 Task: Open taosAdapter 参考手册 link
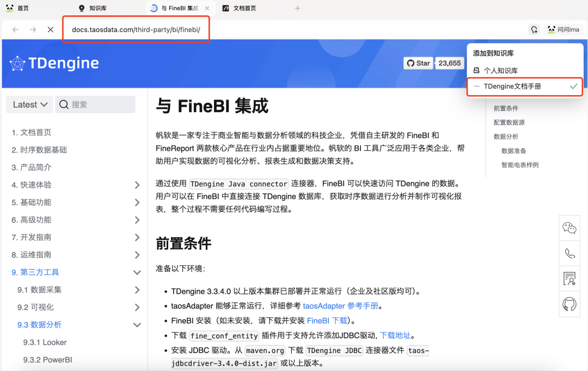tap(340, 306)
